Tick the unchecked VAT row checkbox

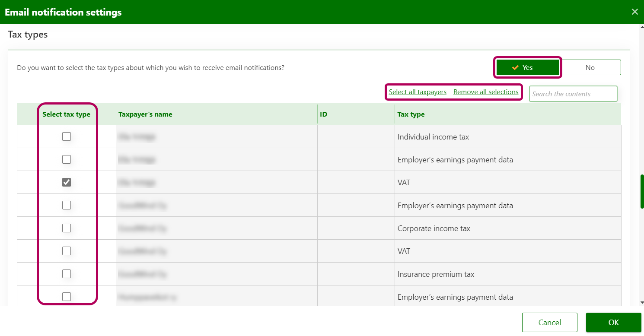click(x=67, y=251)
